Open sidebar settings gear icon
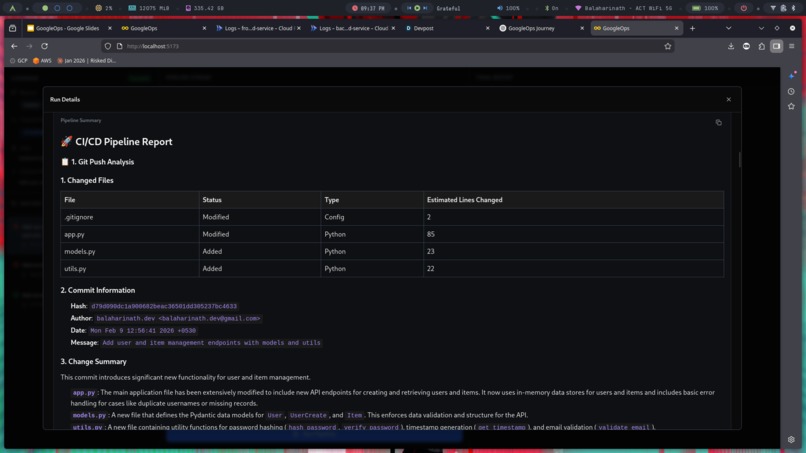806x453 pixels. [x=791, y=440]
